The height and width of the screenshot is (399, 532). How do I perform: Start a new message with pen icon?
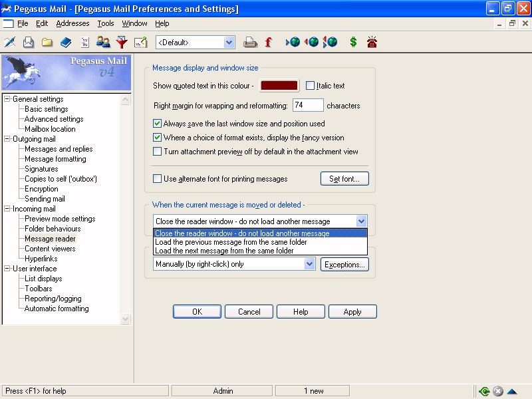click(10, 43)
